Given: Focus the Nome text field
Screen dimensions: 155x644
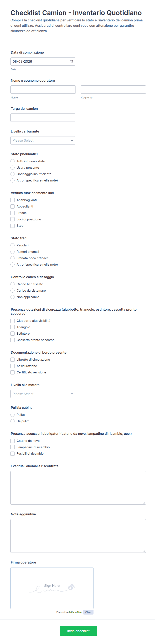Looking at the screenshot, I should click(x=43, y=89).
